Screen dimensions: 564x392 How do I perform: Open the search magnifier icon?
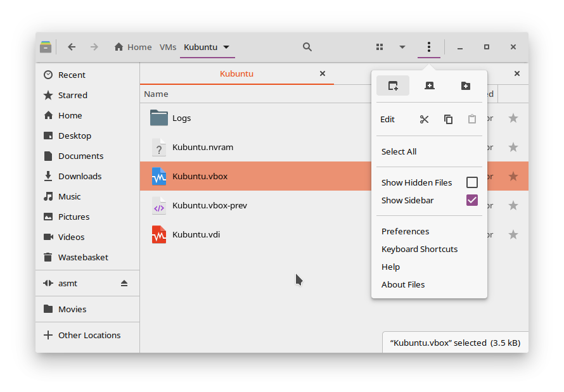(307, 47)
